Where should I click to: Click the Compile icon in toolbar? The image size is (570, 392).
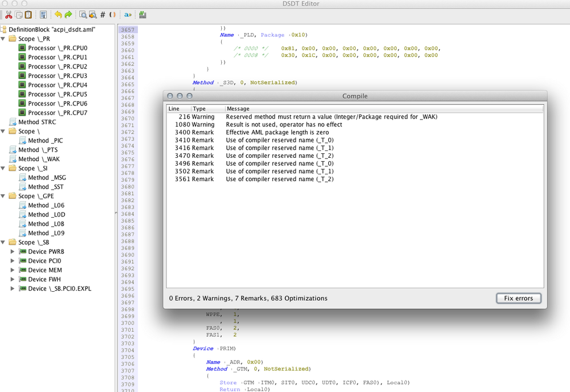pos(142,15)
